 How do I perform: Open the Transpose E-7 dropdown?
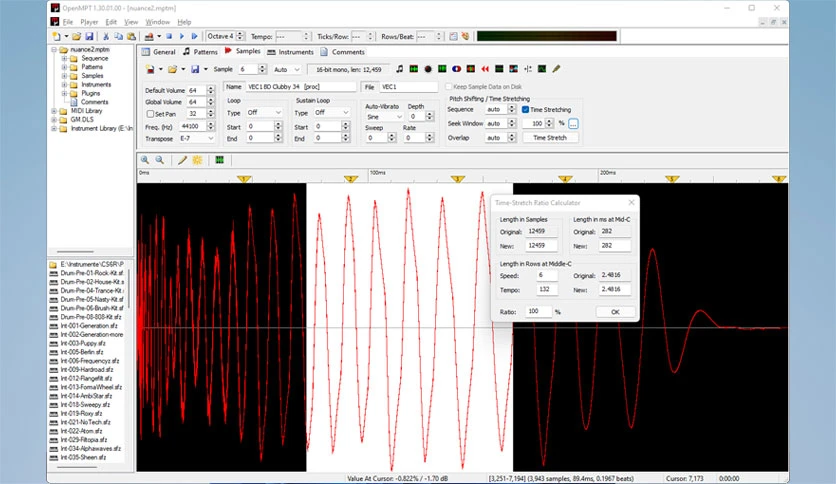tap(197, 139)
